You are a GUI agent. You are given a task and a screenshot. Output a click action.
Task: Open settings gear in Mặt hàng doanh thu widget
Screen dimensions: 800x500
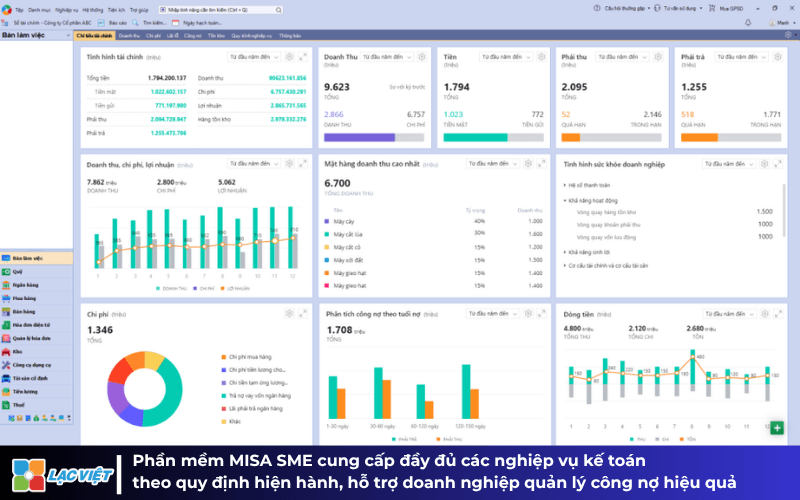point(528,164)
